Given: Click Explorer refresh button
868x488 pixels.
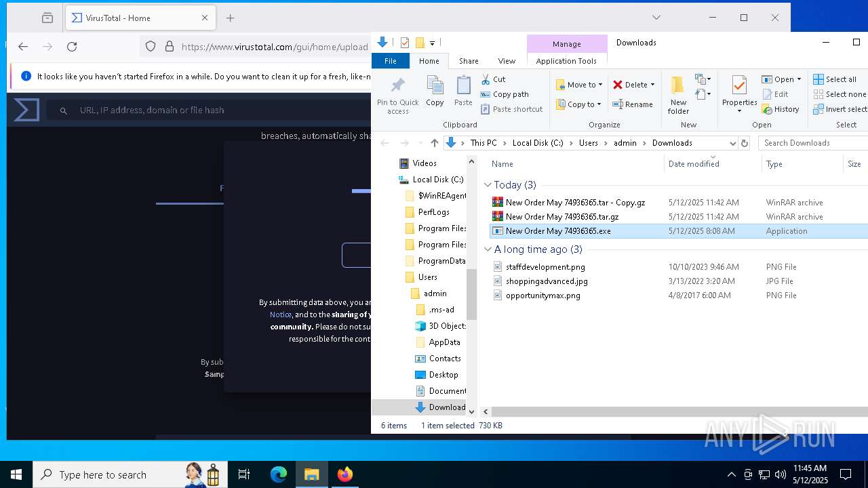Looking at the screenshot, I should 745,143.
